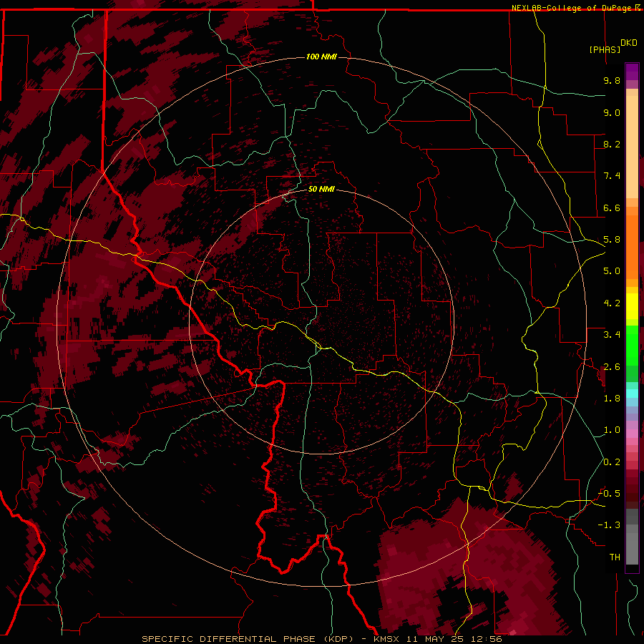The height and width of the screenshot is (644, 644).
Task: Click the 6.6 legend value
Action: 612,208
